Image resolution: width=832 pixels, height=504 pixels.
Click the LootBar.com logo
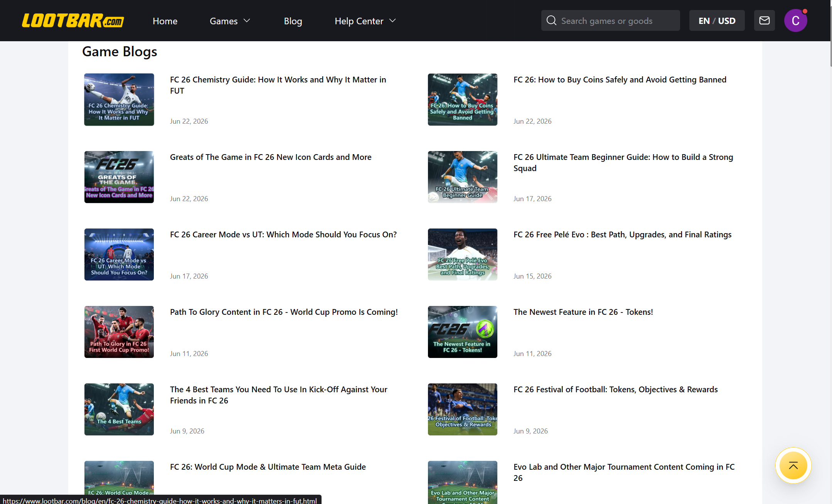pos(73,21)
